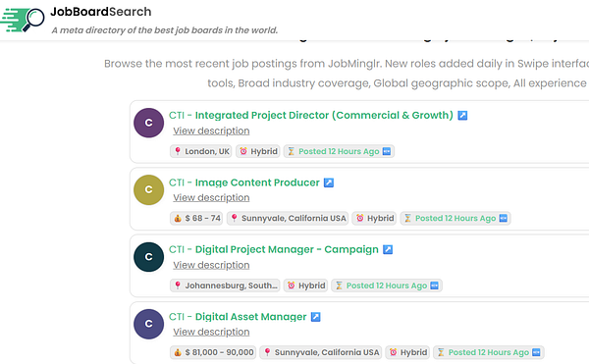
Task: Click indigo C avatar of Digital Asset Manager
Action: coord(149,324)
